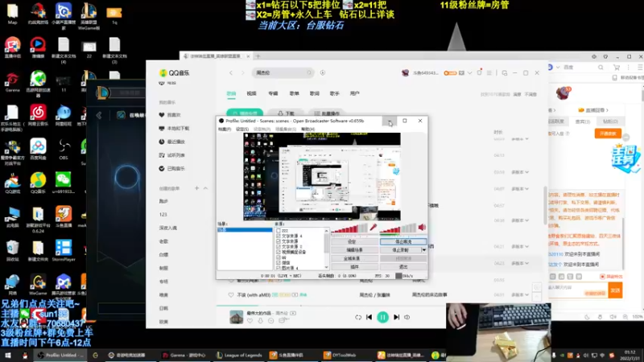
Task: Expand the QQ Music account dropdown chevron
Action: (469, 72)
